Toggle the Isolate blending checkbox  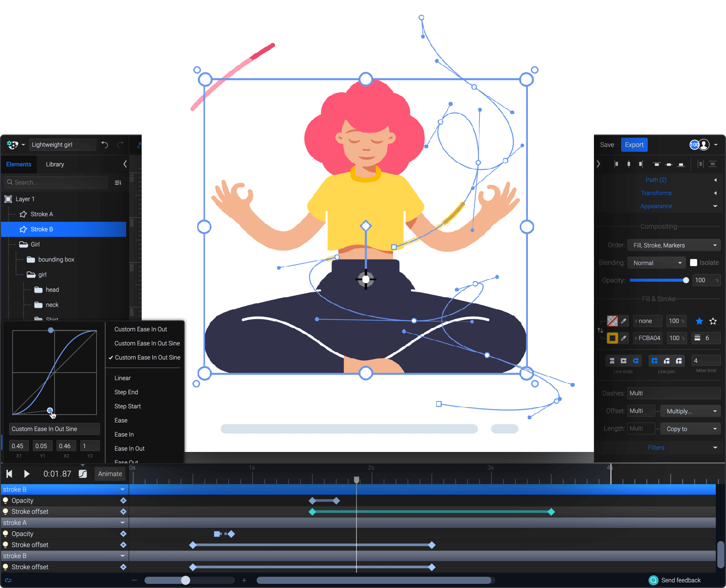click(x=693, y=263)
